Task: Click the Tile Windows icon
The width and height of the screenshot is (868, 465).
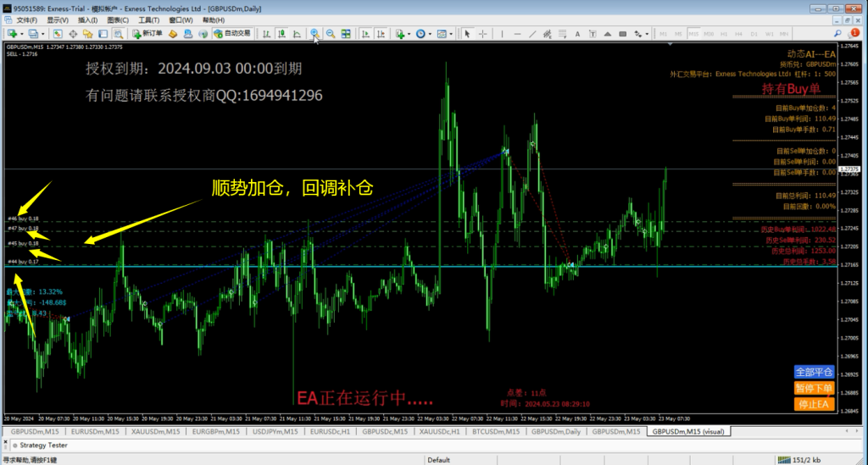Action: click(347, 34)
